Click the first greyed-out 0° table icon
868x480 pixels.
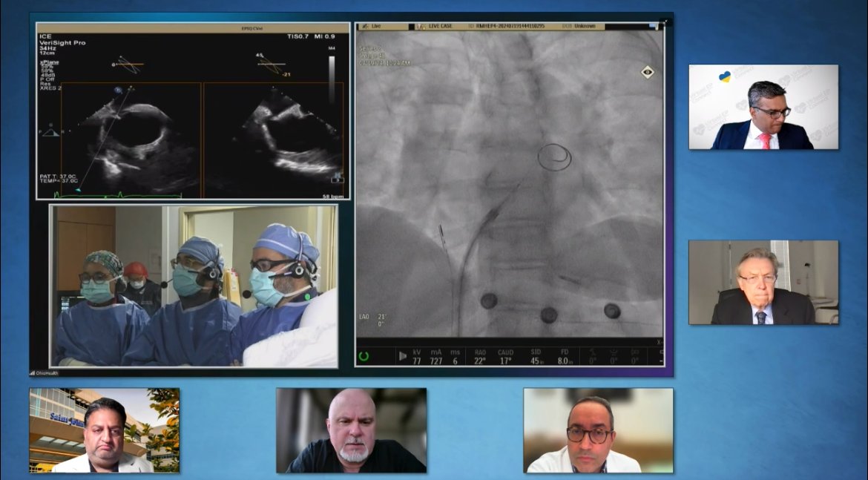pos(592,357)
